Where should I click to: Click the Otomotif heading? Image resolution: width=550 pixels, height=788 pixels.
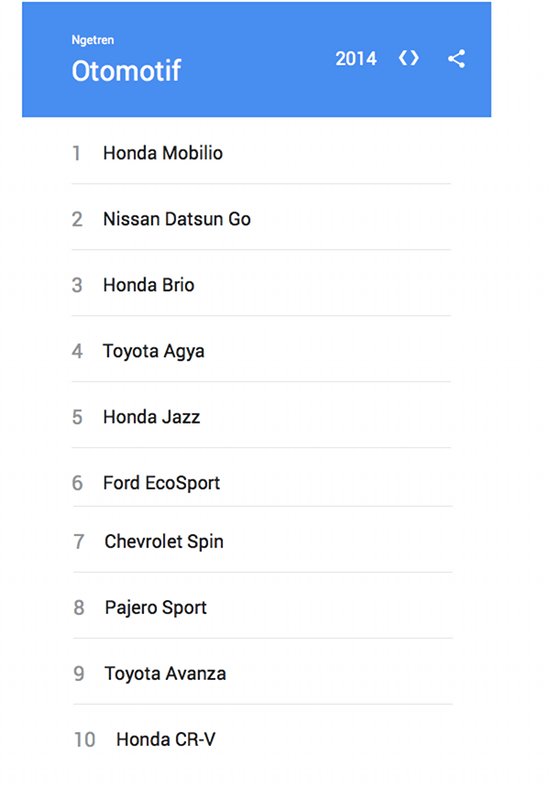[x=126, y=70]
